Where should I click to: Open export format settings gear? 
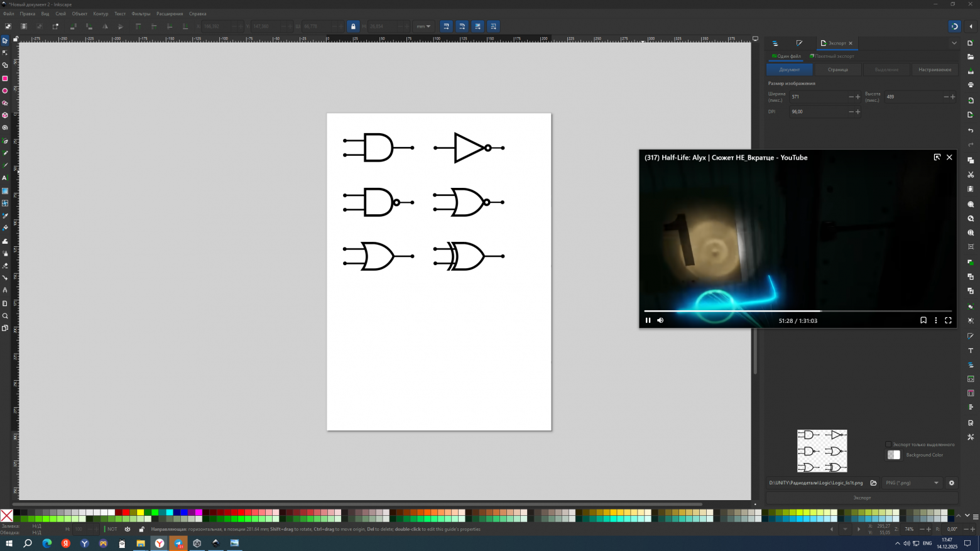[x=951, y=483]
